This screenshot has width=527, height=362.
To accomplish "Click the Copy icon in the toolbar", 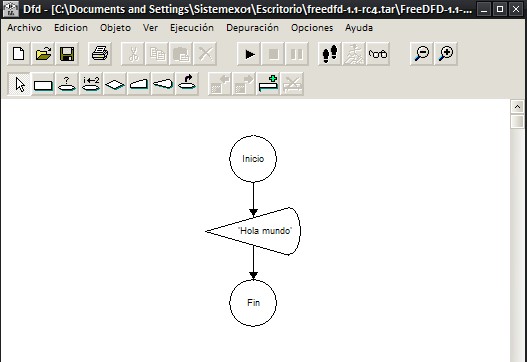I will click(x=157, y=54).
